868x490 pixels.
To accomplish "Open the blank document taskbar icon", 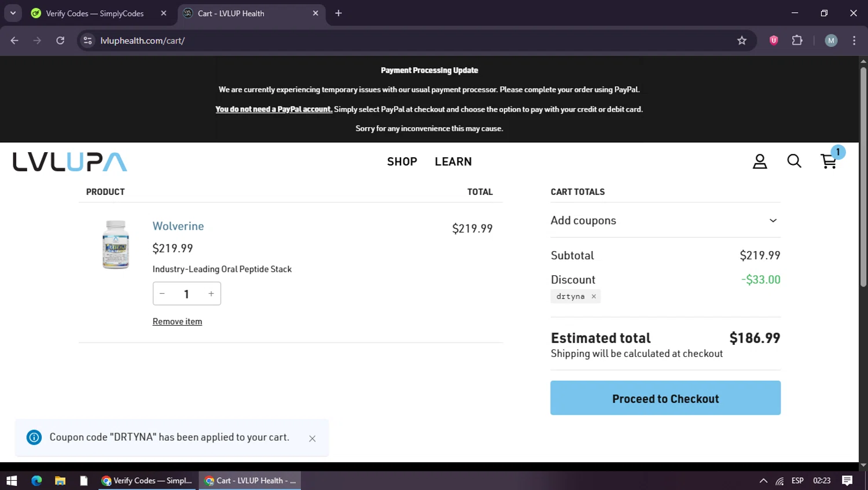I will click(84, 481).
